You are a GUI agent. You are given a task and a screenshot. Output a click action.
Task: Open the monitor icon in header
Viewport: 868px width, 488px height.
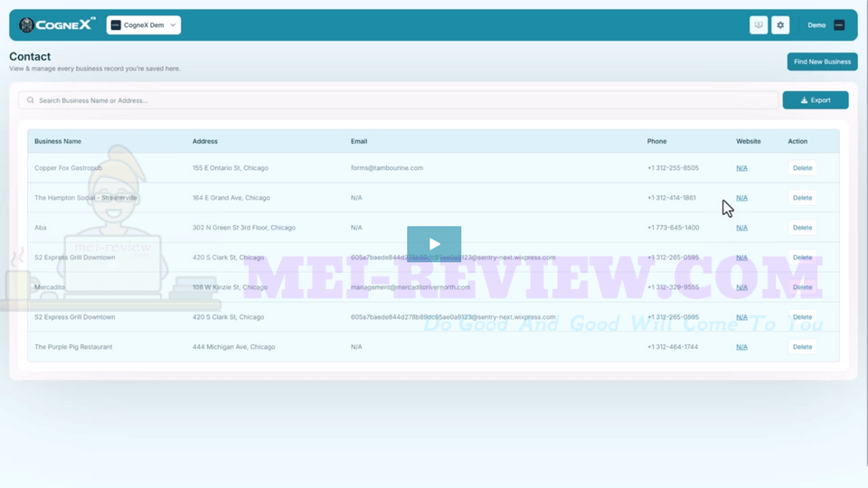[759, 25]
